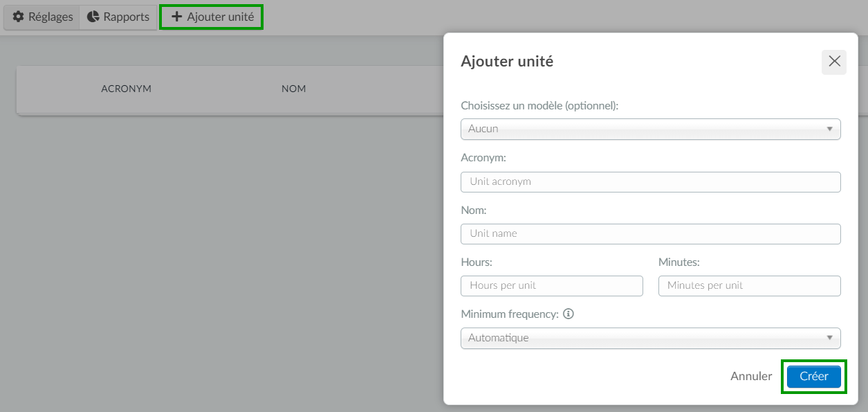Click the ACRONYM column header

(x=126, y=89)
